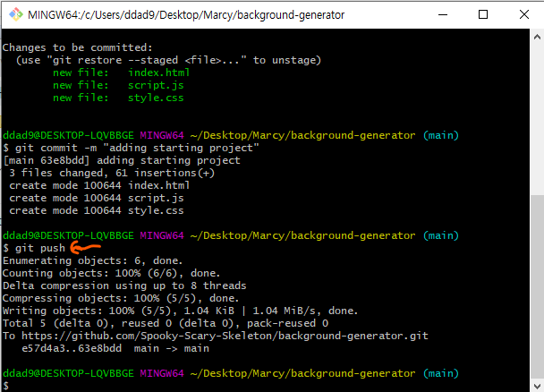The image size is (544, 392).
Task: Click the scrollbar down arrow
Action: coord(537,386)
